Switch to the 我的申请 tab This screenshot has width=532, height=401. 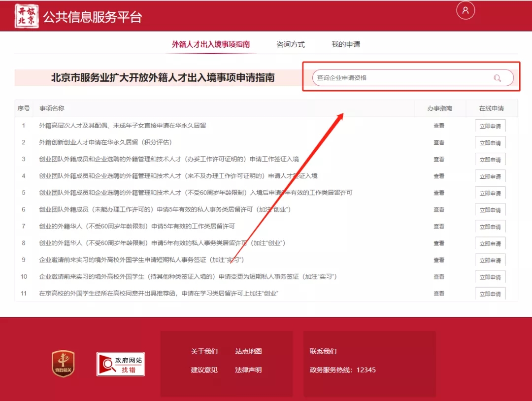pyautogui.click(x=345, y=43)
